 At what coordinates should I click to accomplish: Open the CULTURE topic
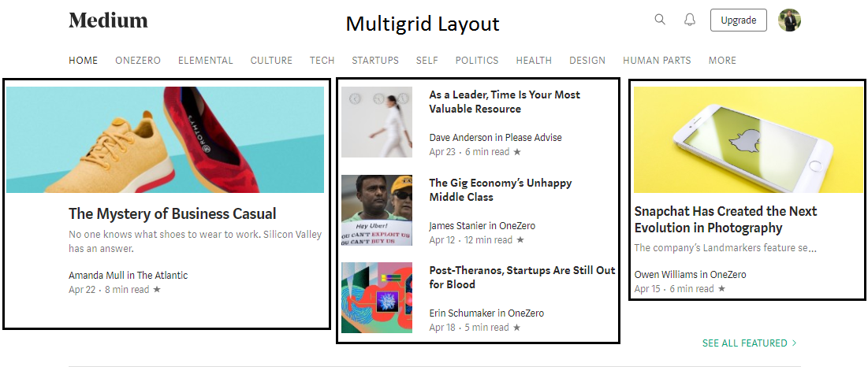pos(271,60)
